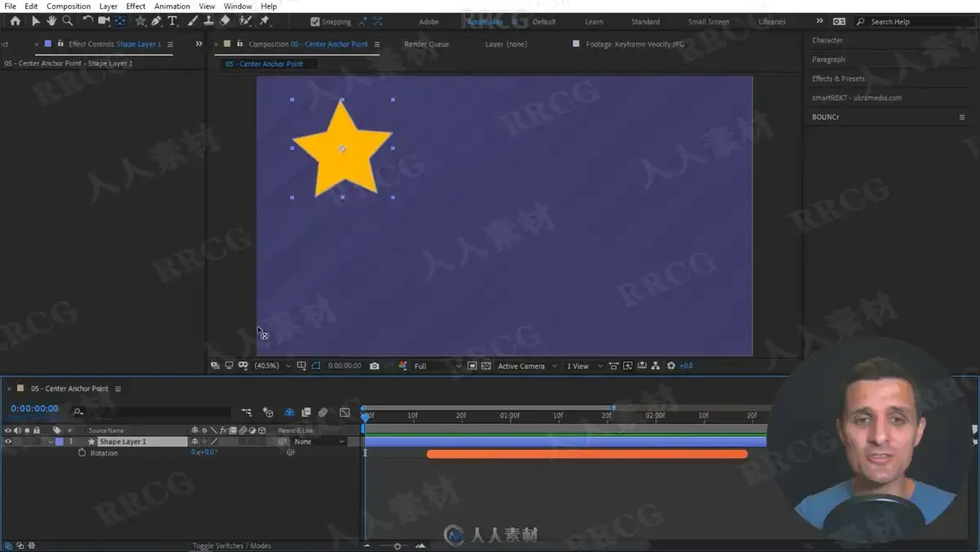Click the search help magnifier icon

861,22
